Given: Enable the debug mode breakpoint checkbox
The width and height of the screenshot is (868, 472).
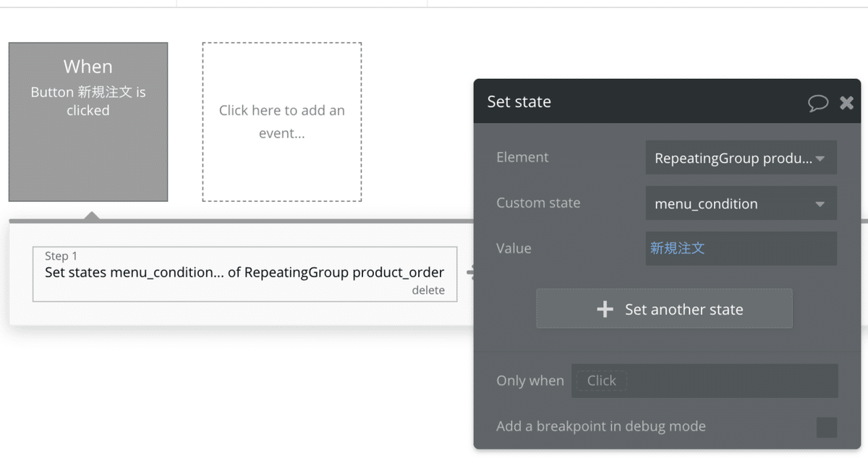Looking at the screenshot, I should point(826,427).
